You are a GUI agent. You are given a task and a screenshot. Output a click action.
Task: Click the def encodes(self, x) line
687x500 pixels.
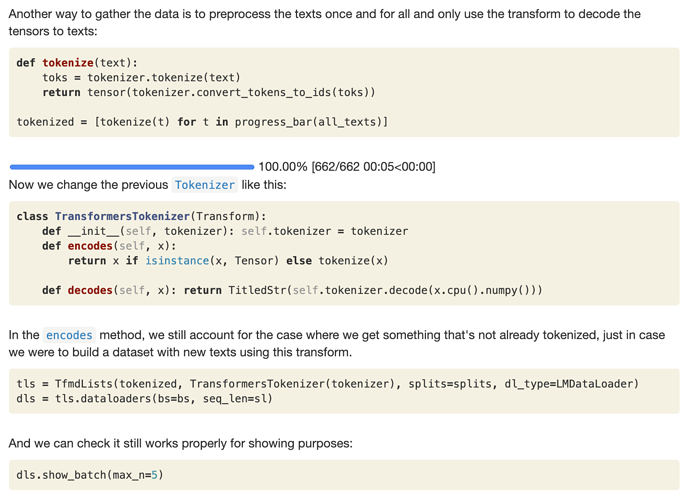pos(109,246)
